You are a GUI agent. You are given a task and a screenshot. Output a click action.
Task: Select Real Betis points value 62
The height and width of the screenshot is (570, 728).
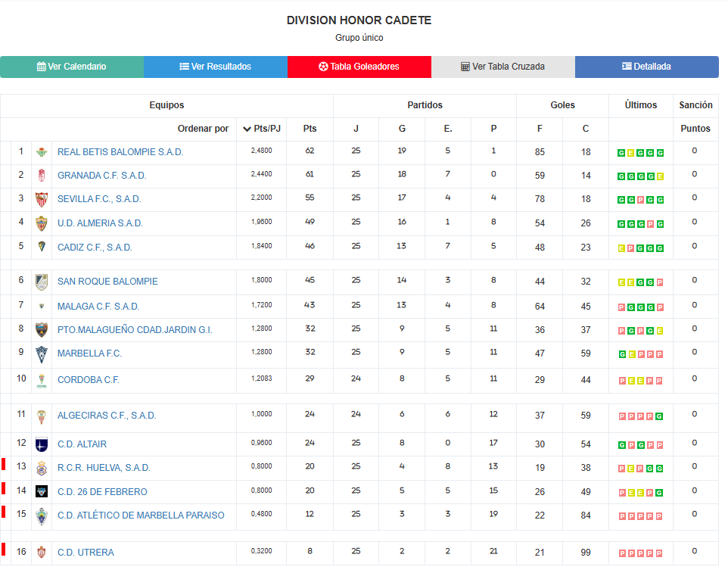pyautogui.click(x=310, y=151)
